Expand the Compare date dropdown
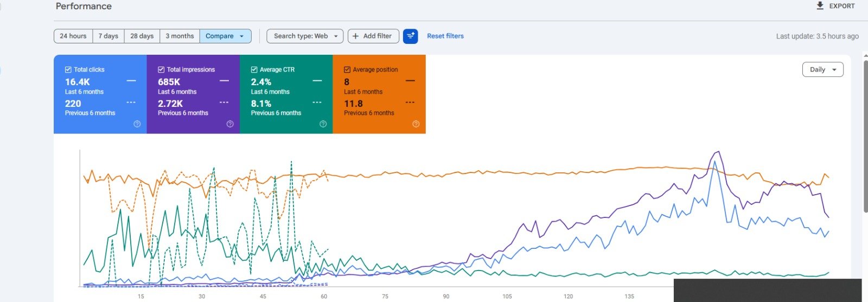868x302 pixels. [x=225, y=36]
